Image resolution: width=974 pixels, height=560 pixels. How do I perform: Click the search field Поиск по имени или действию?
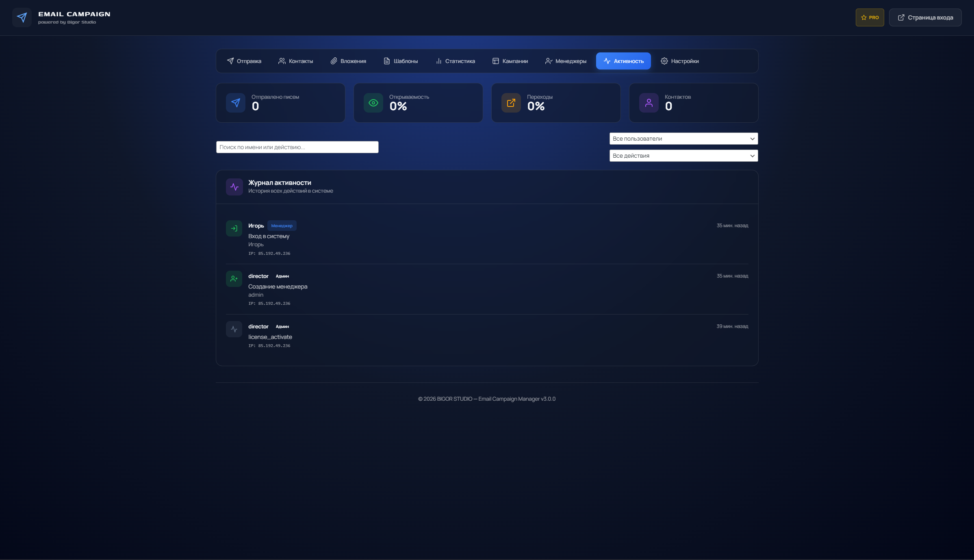(x=297, y=147)
